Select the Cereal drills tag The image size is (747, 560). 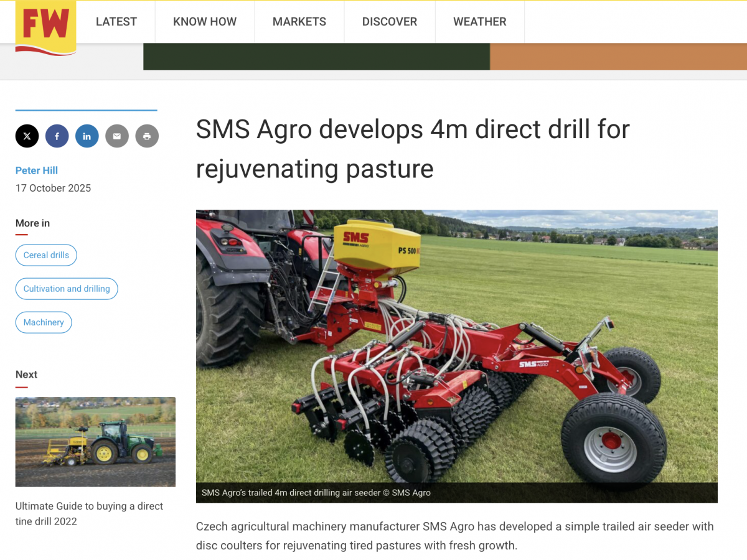[46, 255]
